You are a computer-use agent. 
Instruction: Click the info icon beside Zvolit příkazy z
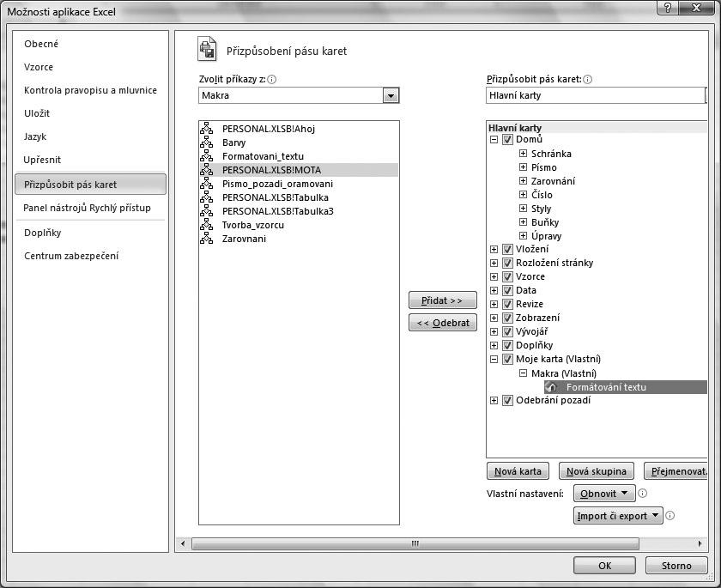coord(272,80)
